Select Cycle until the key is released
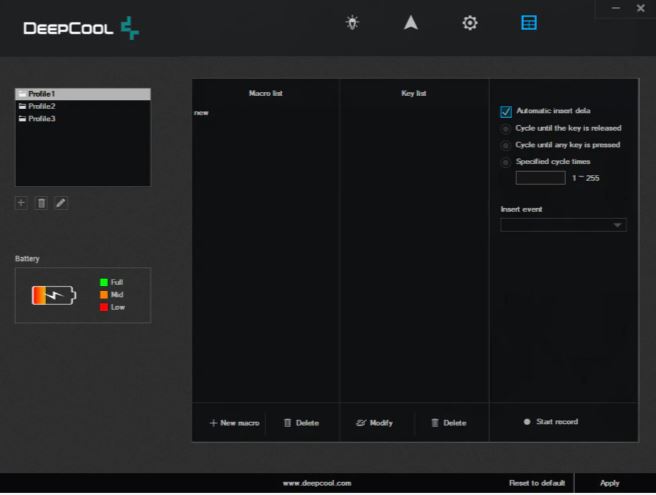This screenshot has height=495, width=656. coord(506,129)
